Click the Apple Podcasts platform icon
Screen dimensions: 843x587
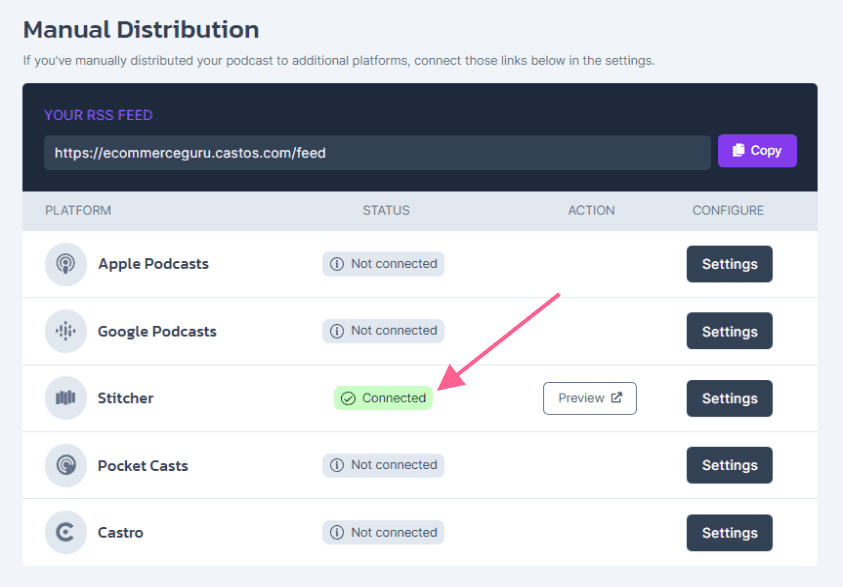point(66,264)
